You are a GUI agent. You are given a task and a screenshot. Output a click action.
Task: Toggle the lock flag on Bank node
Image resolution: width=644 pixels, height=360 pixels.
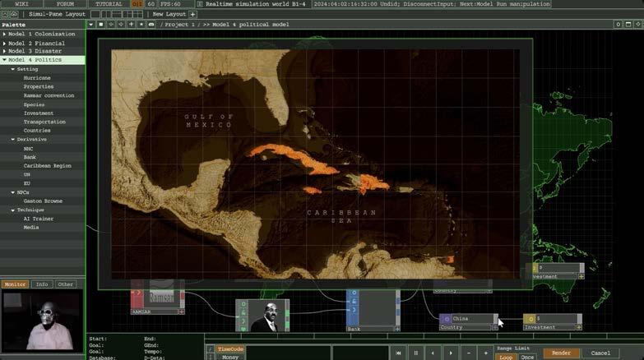click(x=354, y=302)
